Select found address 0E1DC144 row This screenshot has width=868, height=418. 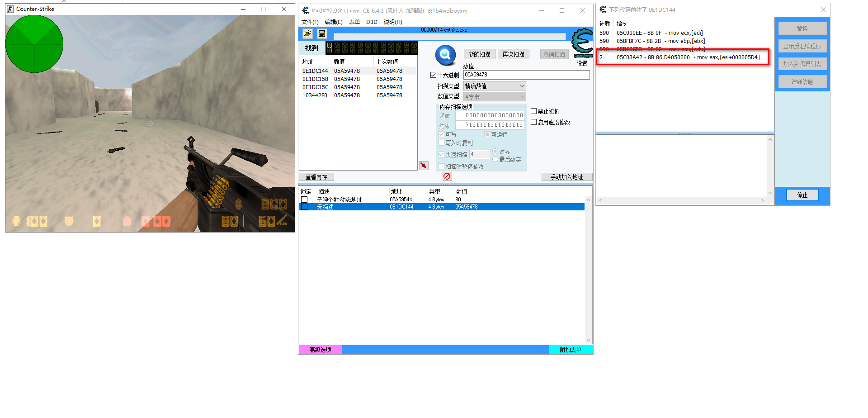coord(358,71)
